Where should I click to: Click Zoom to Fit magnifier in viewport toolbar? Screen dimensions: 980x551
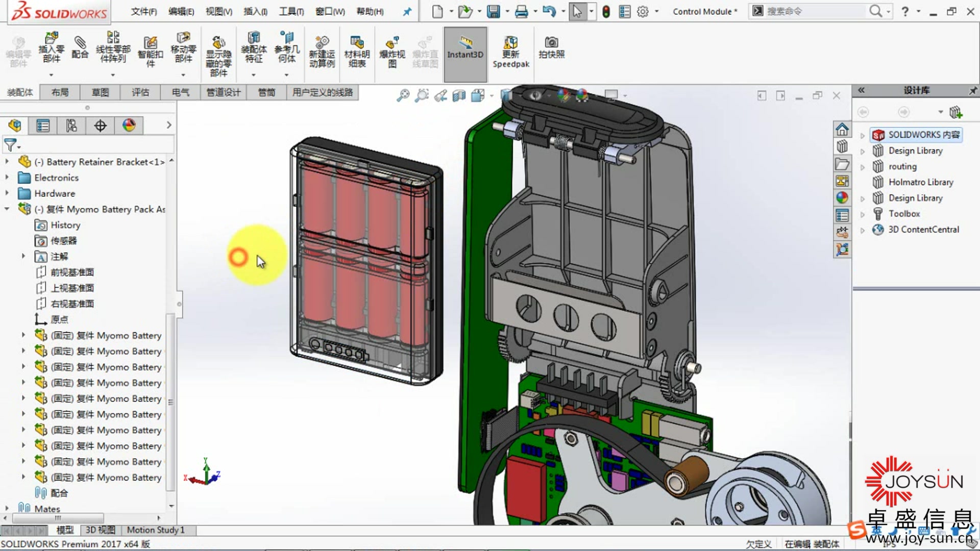(x=403, y=95)
